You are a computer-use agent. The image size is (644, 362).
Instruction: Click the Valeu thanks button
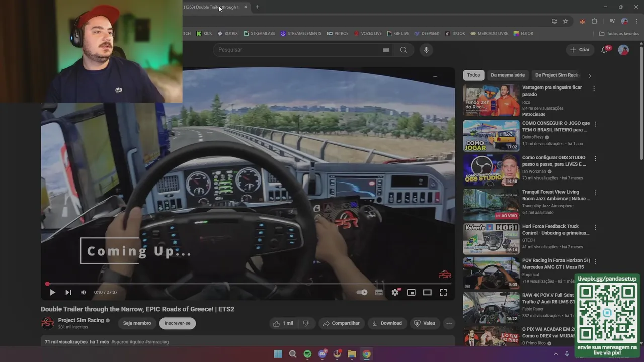425,323
